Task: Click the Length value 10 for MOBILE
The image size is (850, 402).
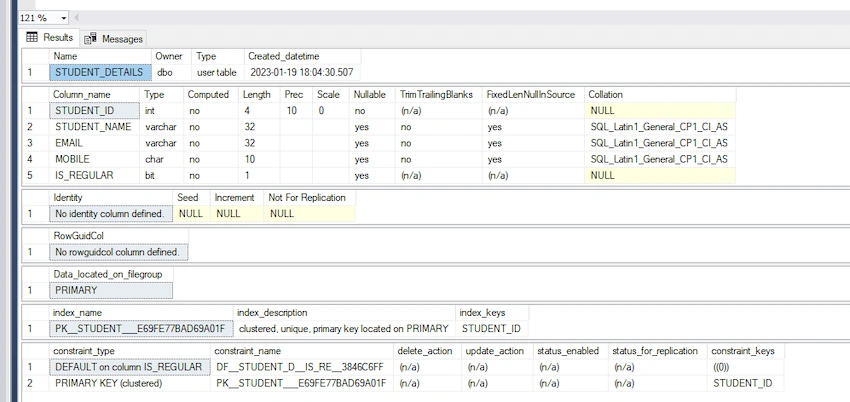Action: (x=260, y=159)
